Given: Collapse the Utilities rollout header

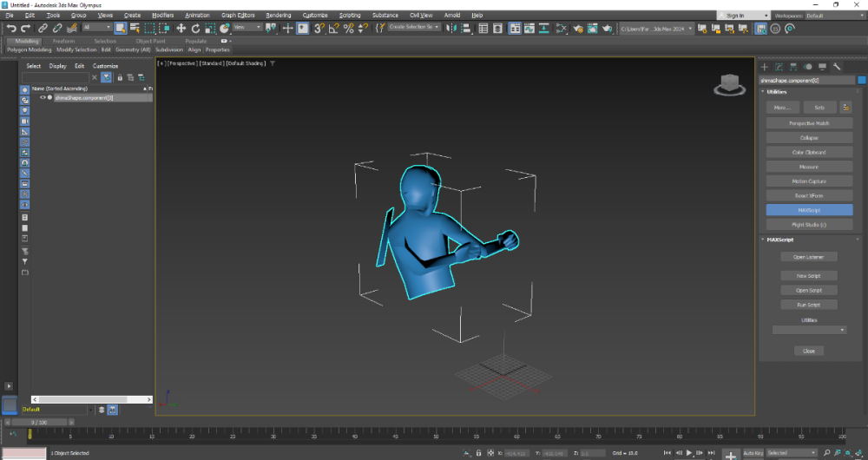Looking at the screenshot, I should [x=777, y=91].
